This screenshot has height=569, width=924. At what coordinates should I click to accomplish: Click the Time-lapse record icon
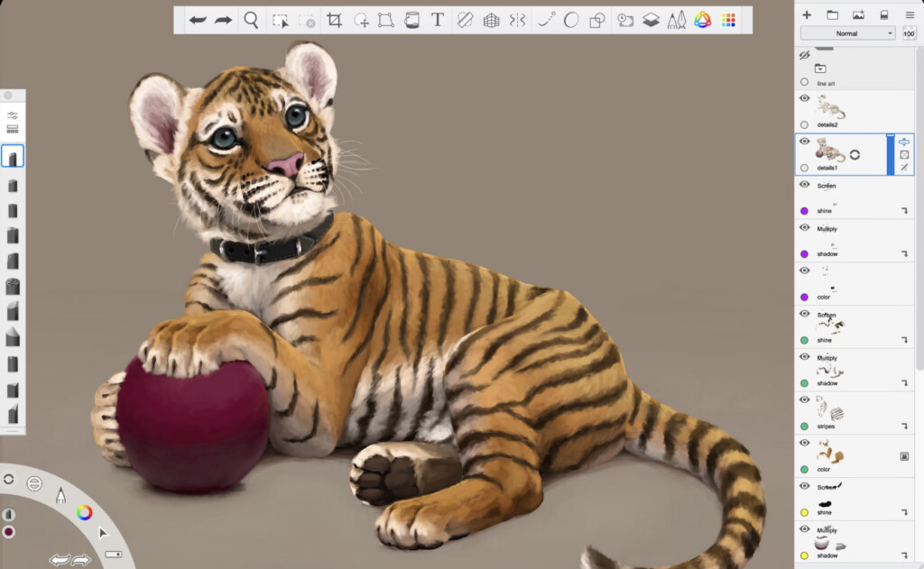click(x=625, y=21)
